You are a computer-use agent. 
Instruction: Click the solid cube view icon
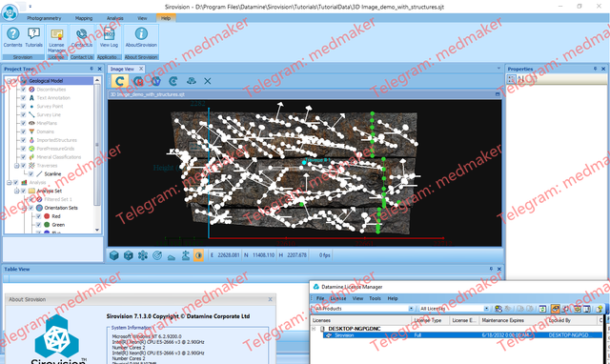tap(114, 255)
